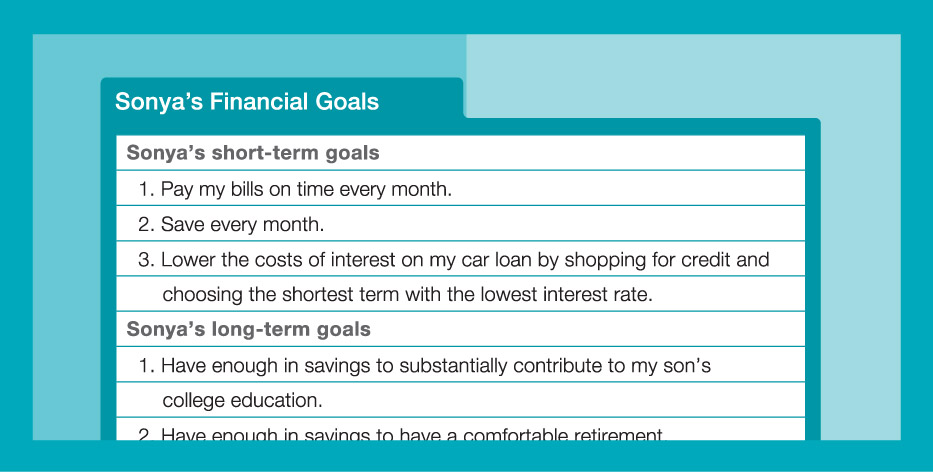The width and height of the screenshot is (933, 472).
Task: Click the word "substantially" in the long-term goal
Action: coord(454,365)
